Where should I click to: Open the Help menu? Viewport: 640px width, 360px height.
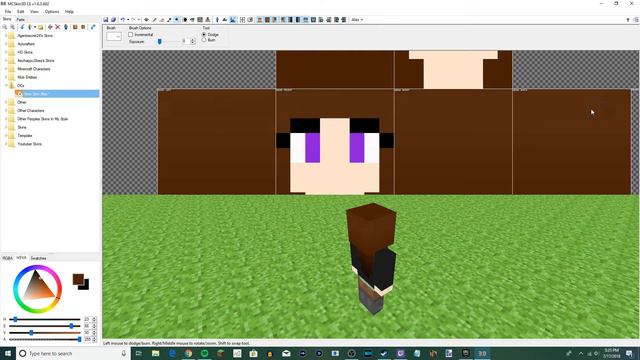pyautogui.click(x=69, y=11)
